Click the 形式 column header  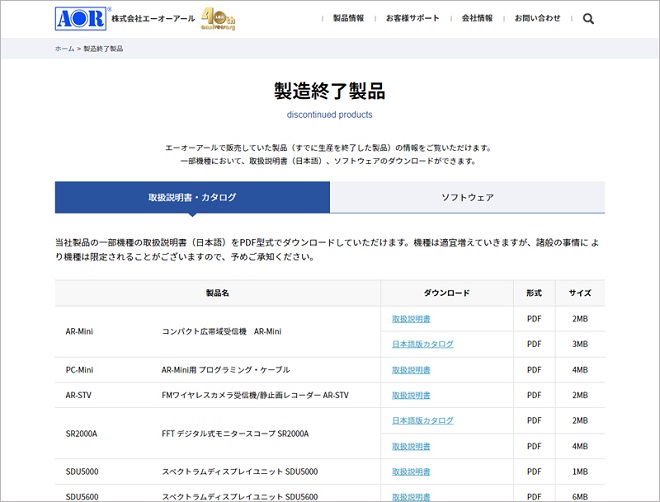(x=534, y=293)
